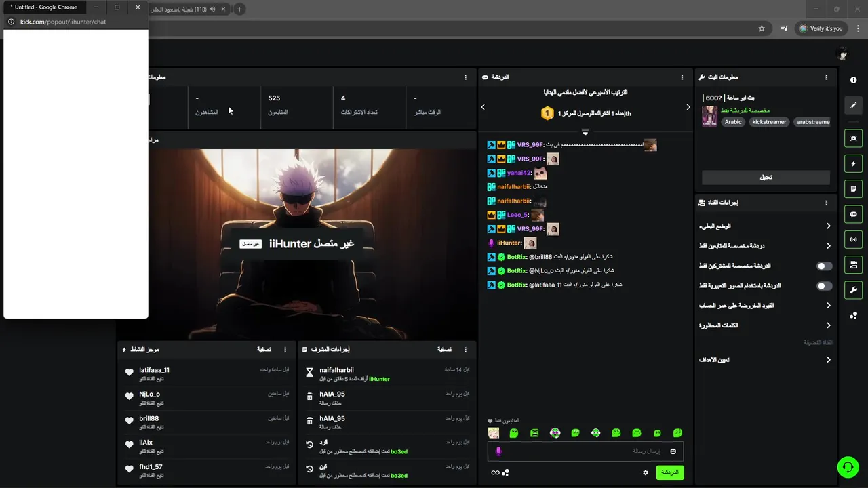This screenshot has width=868, height=488.
Task: Click iiHunter username in chat
Action: click(509, 243)
